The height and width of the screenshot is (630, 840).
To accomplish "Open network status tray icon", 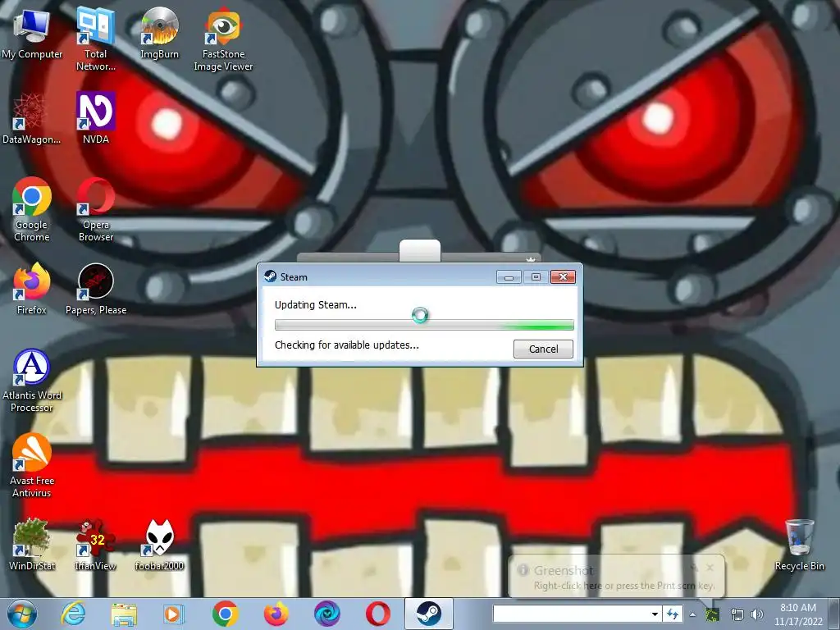I will (737, 614).
